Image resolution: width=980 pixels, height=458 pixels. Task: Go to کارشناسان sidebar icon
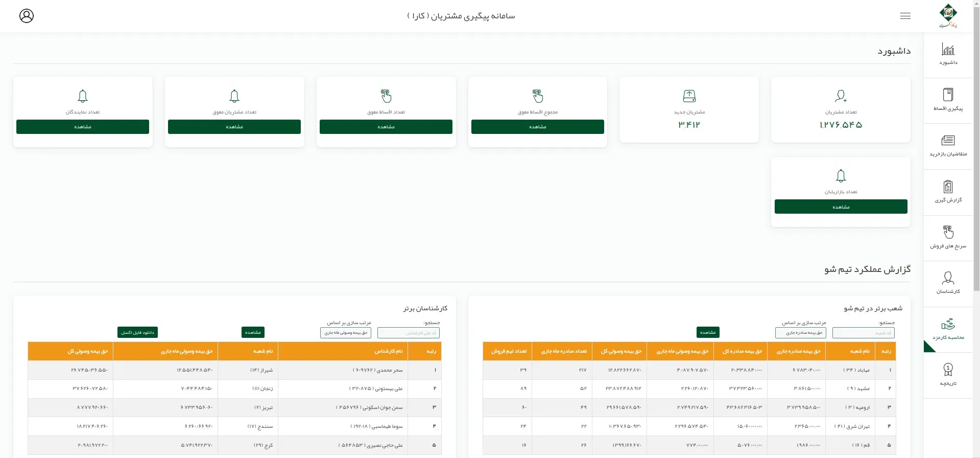pyautogui.click(x=948, y=283)
